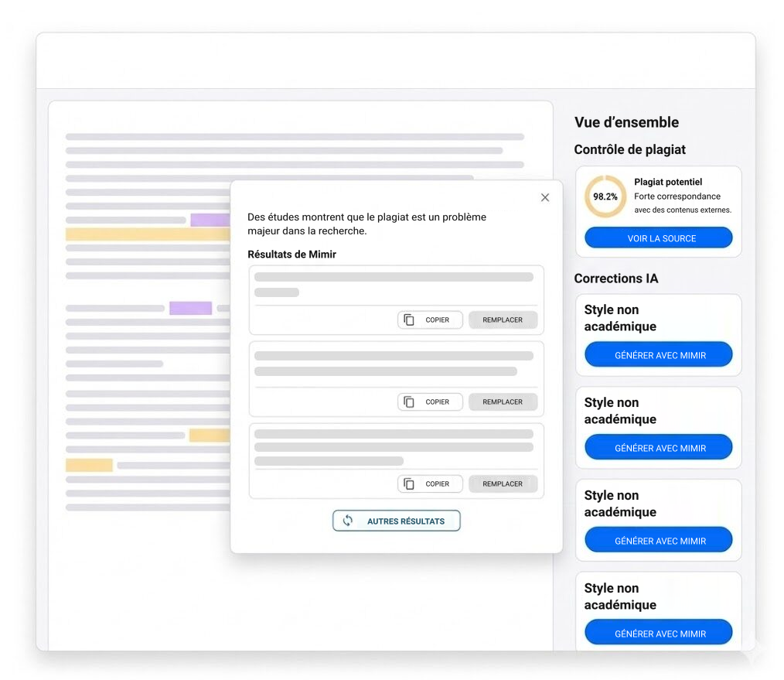This screenshot has height=680, width=784.
Task: Click the copy icon in the second result card
Action: click(x=408, y=402)
